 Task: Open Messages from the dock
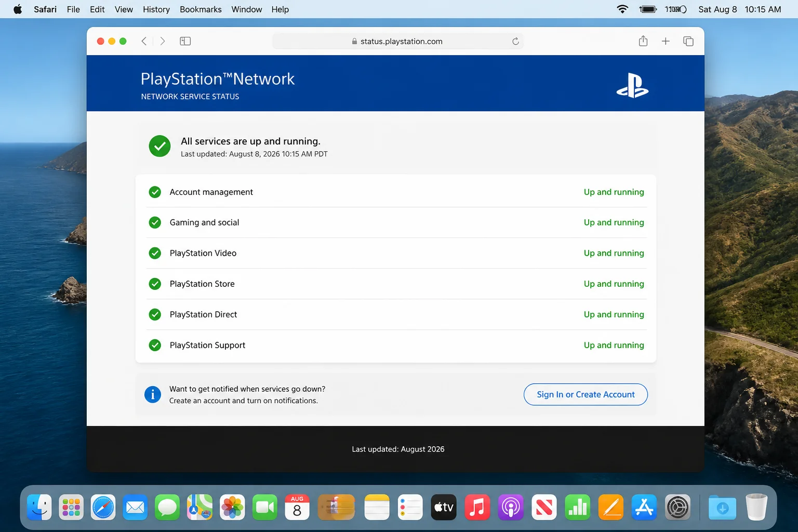coord(168,507)
